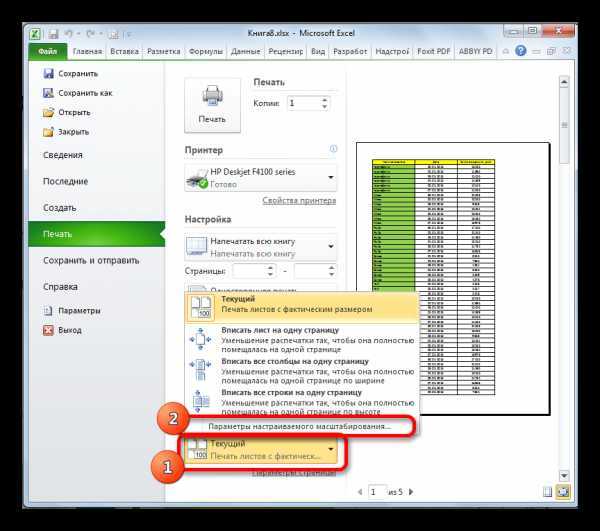Viewport: 600px width, 531px height.
Task: Increase the to-page spinner up arrow
Action: (x=331, y=268)
